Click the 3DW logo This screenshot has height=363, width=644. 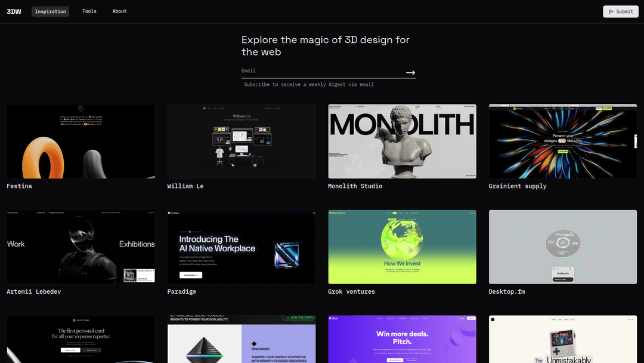[x=14, y=11]
